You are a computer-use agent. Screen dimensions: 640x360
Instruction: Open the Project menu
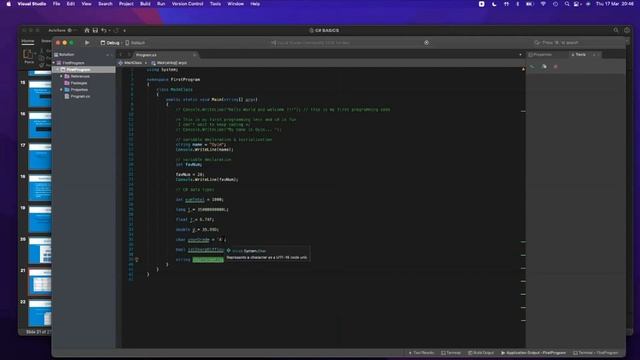pyautogui.click(x=126, y=4)
